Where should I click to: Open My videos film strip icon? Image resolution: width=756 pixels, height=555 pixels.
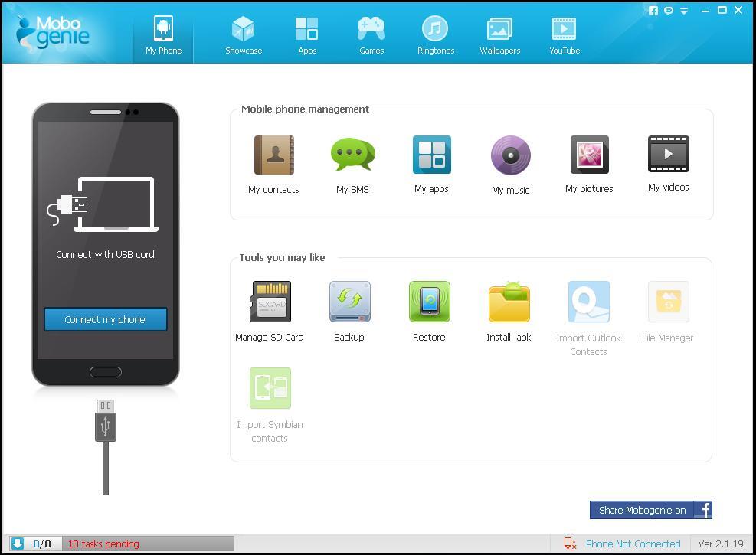pyautogui.click(x=668, y=154)
